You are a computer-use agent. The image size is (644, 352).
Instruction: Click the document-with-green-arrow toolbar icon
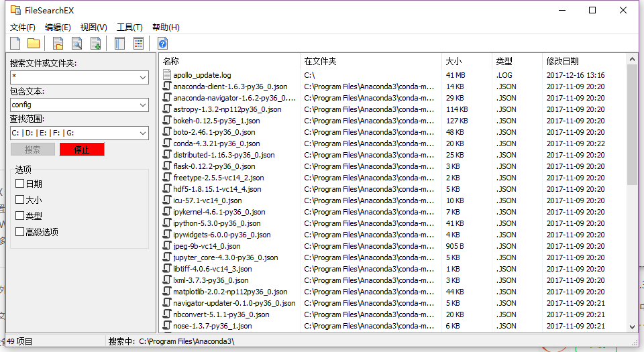96,44
